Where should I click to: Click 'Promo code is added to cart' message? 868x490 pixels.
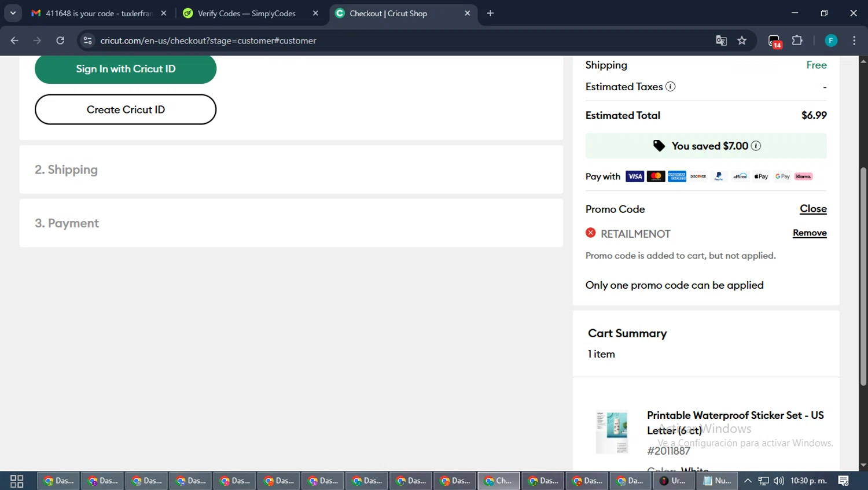[x=681, y=256]
